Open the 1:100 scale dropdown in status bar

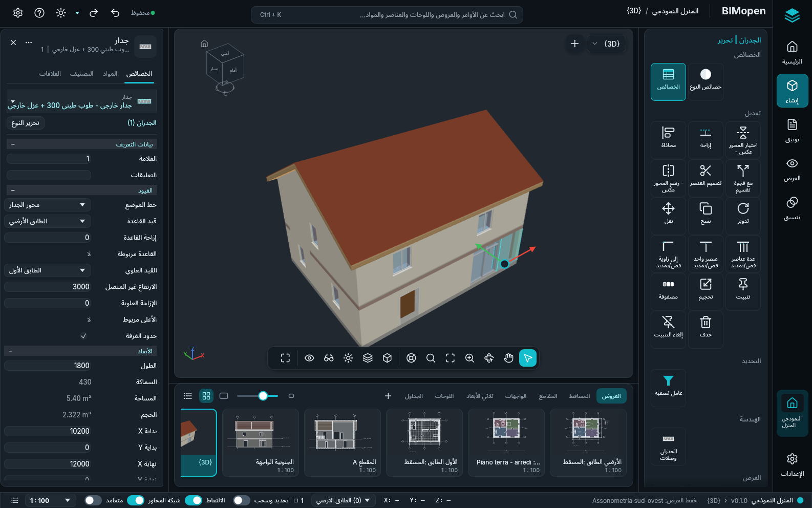[x=50, y=500]
